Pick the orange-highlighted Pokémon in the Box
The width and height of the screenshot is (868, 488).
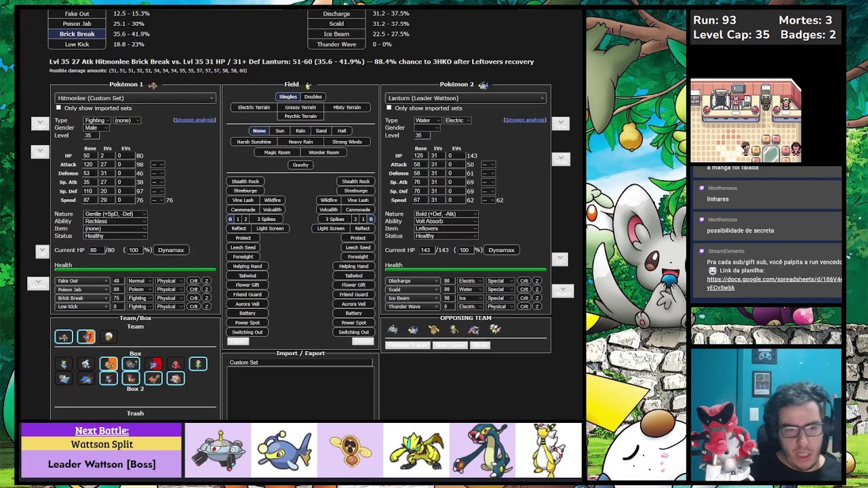pyautogui.click(x=108, y=365)
